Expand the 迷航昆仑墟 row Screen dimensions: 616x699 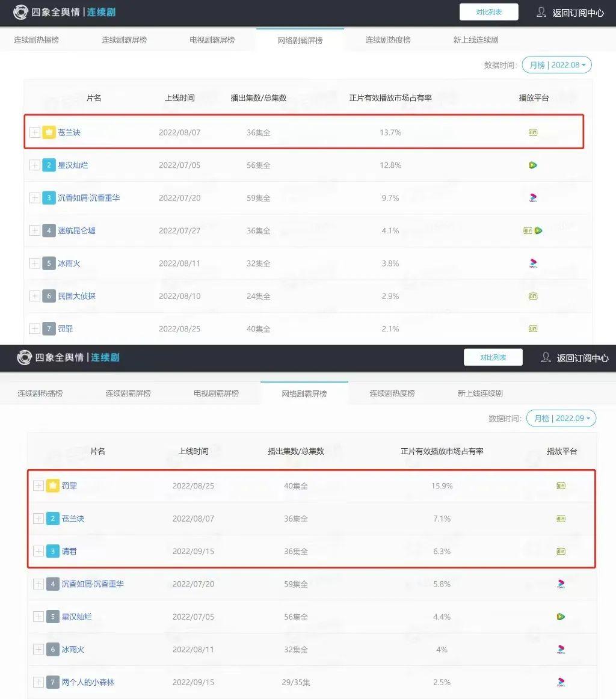(35, 230)
